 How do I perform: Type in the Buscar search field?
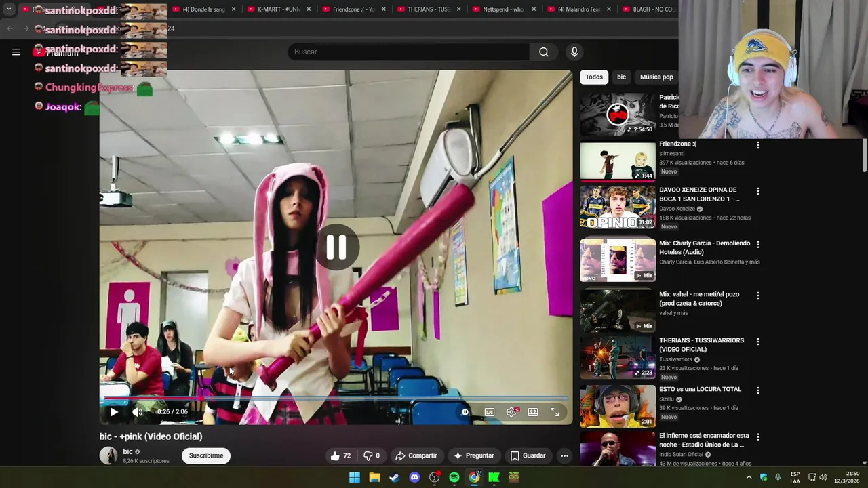click(409, 52)
